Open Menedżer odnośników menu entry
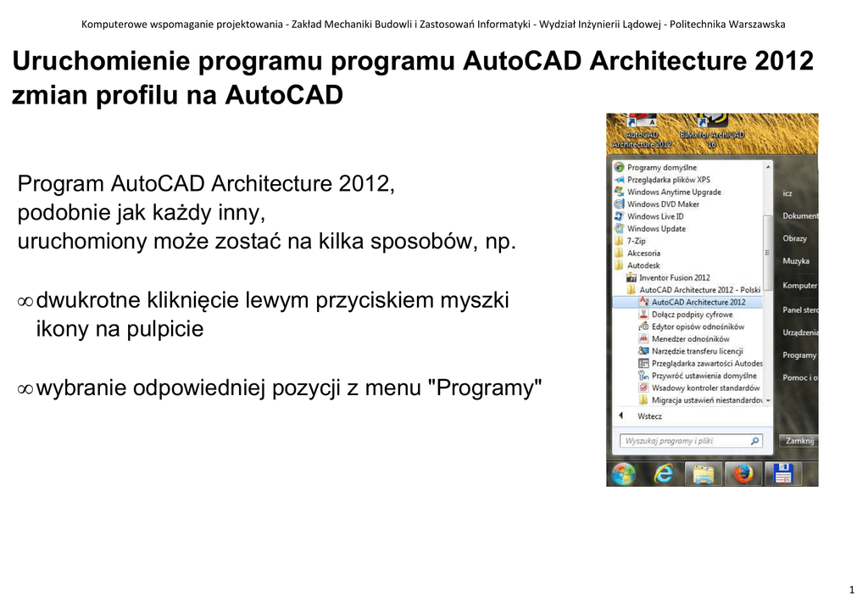 tap(689, 339)
